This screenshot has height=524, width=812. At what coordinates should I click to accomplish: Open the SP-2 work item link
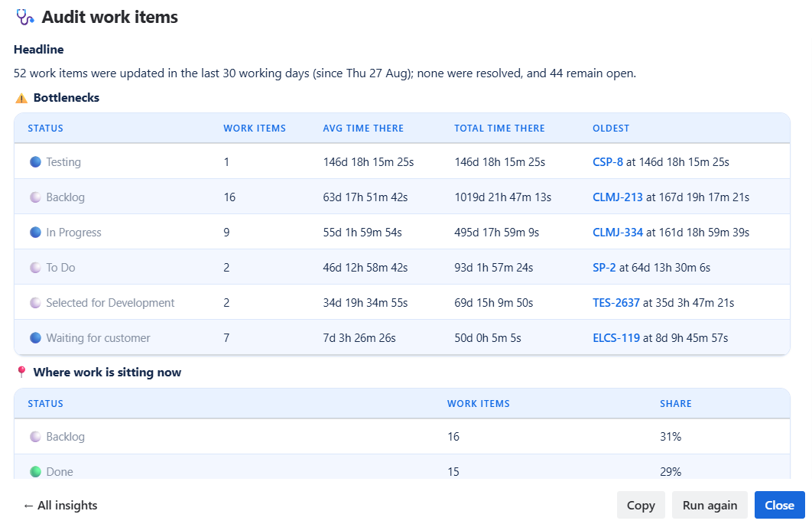tap(604, 268)
